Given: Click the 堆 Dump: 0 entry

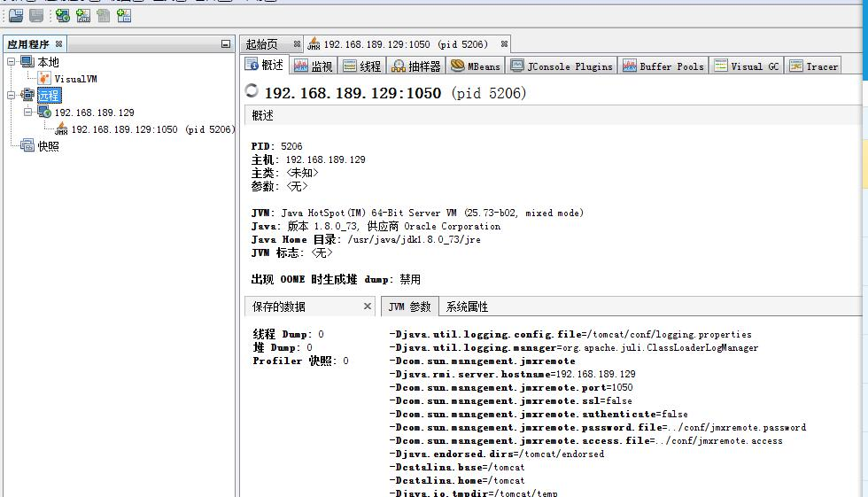Looking at the screenshot, I should click(283, 347).
